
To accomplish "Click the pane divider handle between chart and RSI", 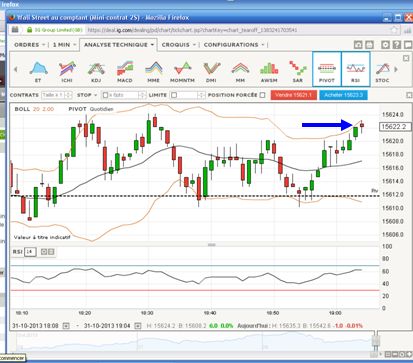I will tap(212, 245).
